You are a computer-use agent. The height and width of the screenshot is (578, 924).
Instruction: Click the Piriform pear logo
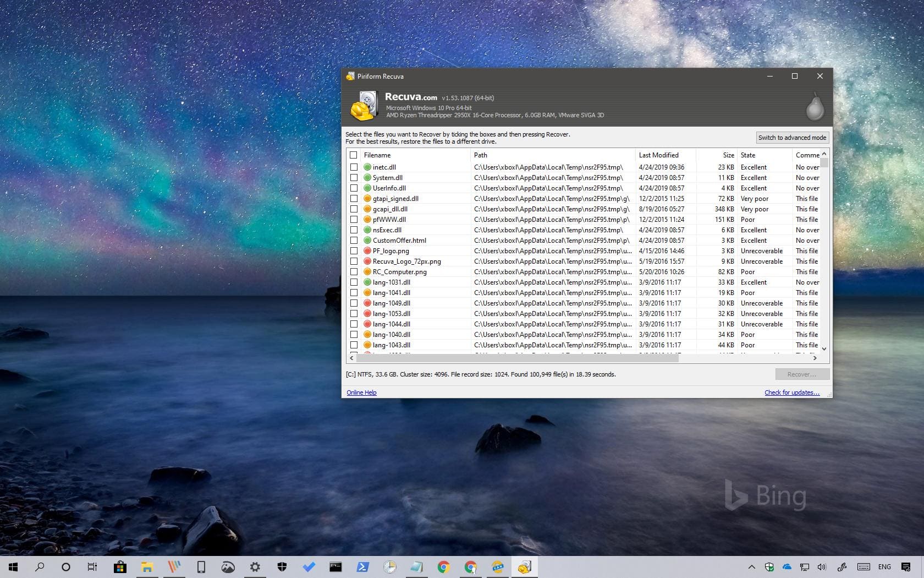pos(815,107)
